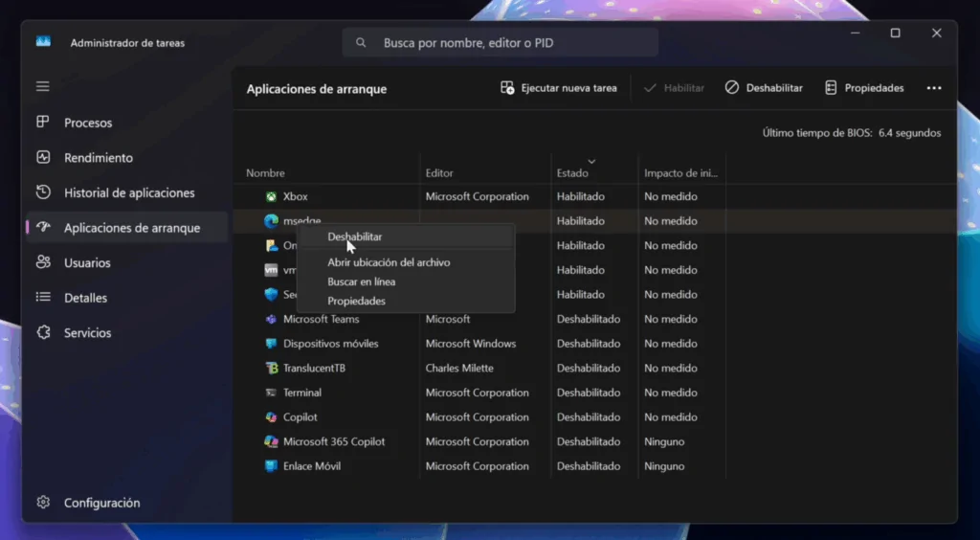Sort by Impacto de inicio header

680,173
